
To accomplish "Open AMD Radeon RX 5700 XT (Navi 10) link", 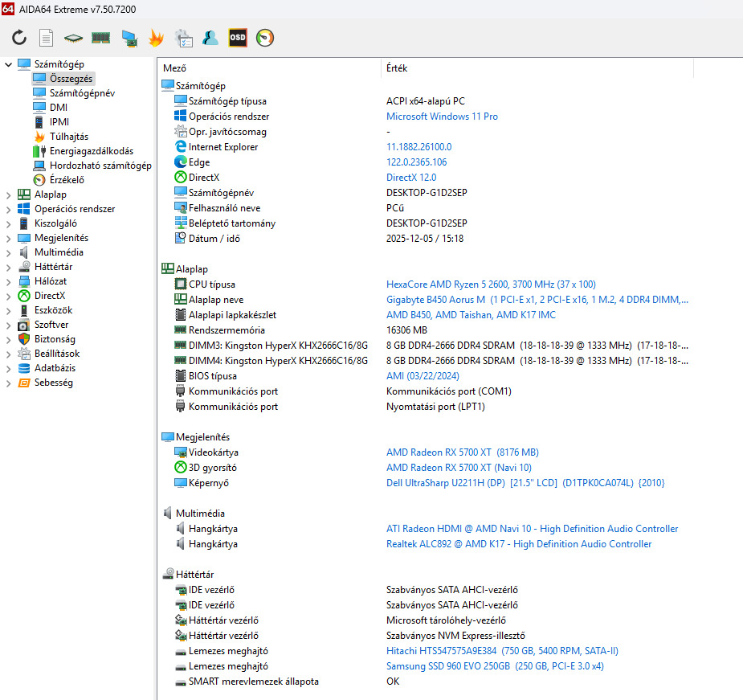I will [459, 468].
